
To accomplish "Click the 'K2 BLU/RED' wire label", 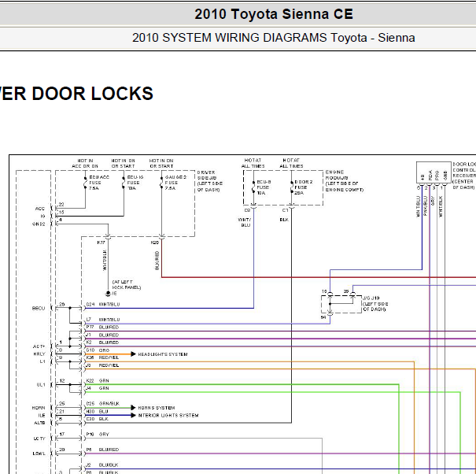I will [x=102, y=343].
